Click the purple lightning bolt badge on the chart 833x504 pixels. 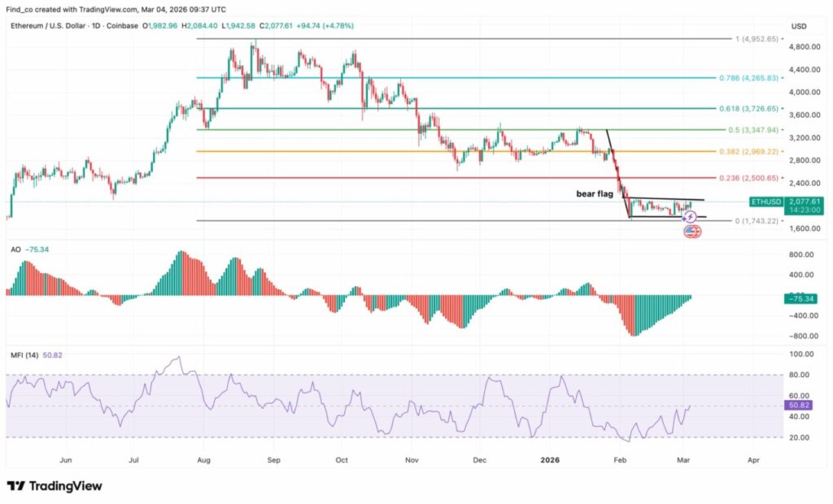[x=690, y=216]
